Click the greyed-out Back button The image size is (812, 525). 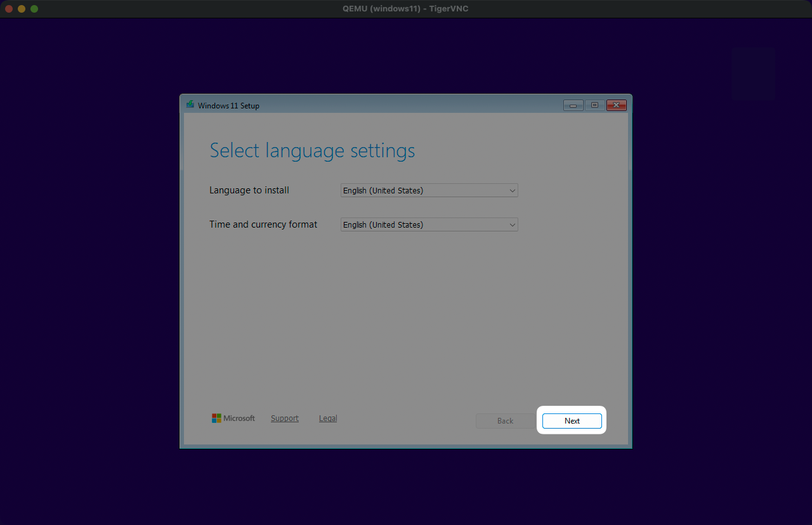[505, 421]
